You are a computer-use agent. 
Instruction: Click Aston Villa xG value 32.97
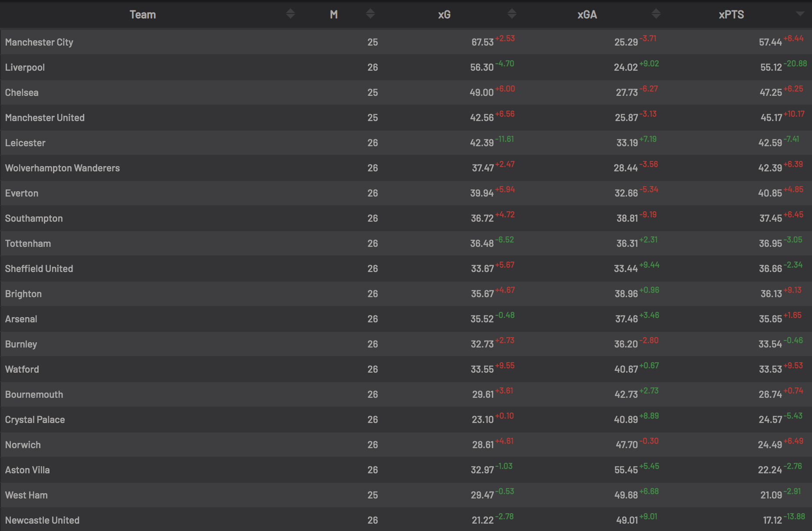(482, 470)
